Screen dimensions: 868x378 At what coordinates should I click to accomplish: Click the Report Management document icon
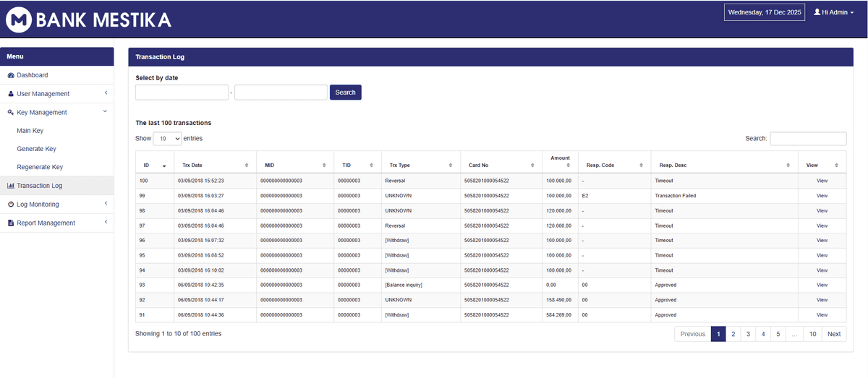coord(11,223)
